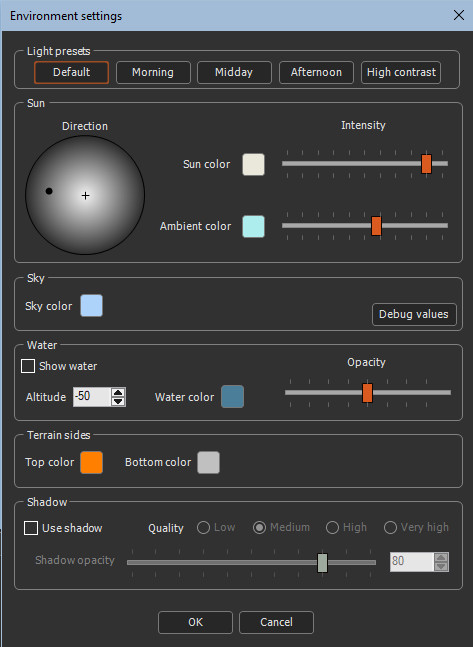Open the Water color swatch

pos(232,397)
